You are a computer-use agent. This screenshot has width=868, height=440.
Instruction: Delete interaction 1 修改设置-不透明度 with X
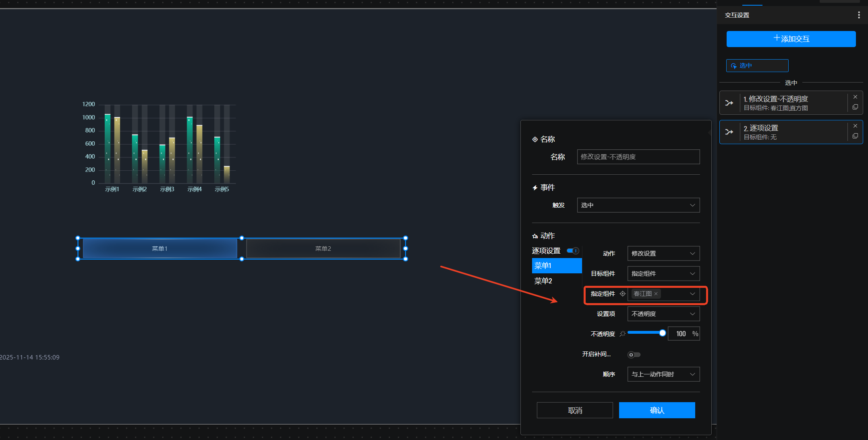click(855, 97)
